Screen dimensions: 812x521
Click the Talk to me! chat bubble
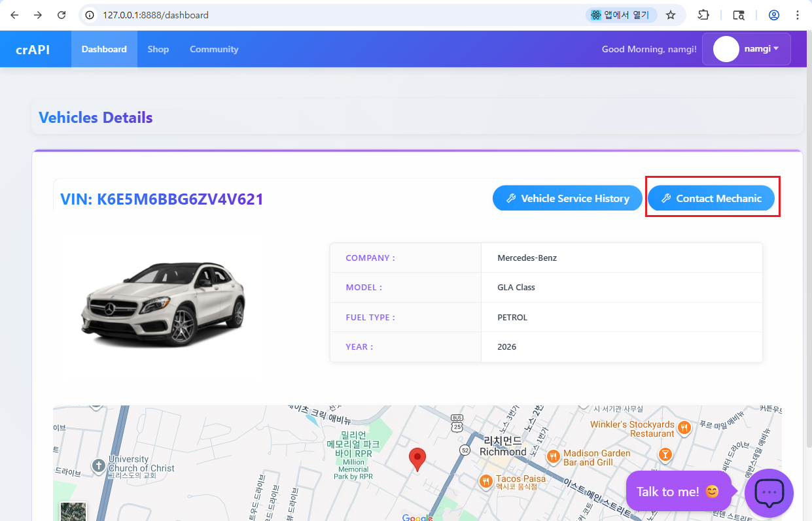pyautogui.click(x=678, y=492)
